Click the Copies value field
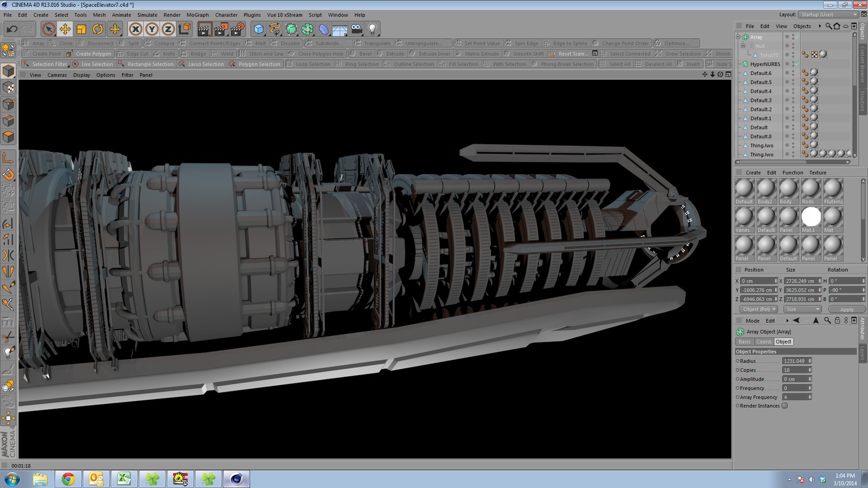Viewport: 868px width, 488px height. [x=797, y=370]
